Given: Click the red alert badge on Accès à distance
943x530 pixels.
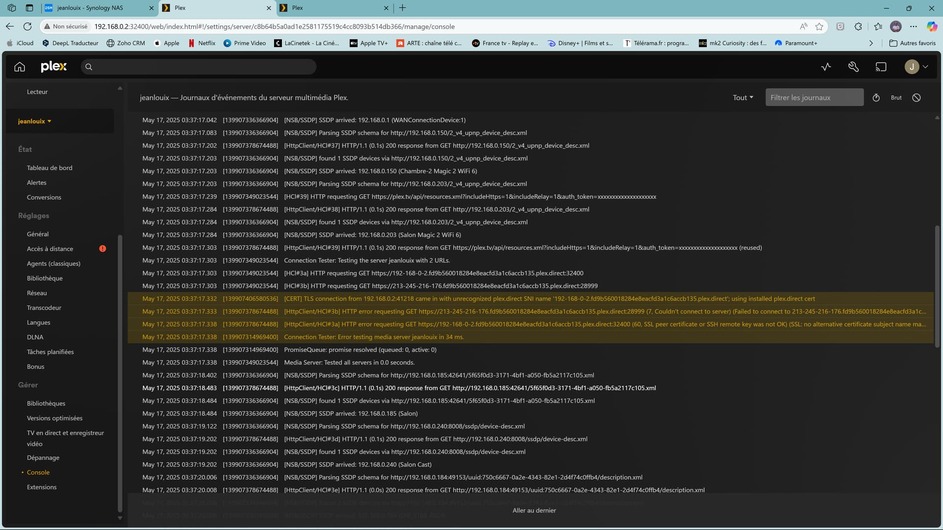Looking at the screenshot, I should [x=103, y=248].
